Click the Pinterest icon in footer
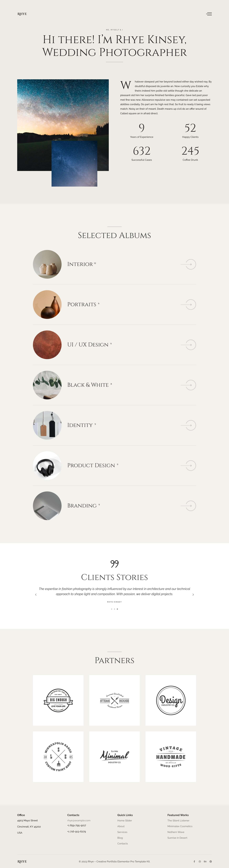Viewport: 229px width, 868px height. tap(211, 861)
